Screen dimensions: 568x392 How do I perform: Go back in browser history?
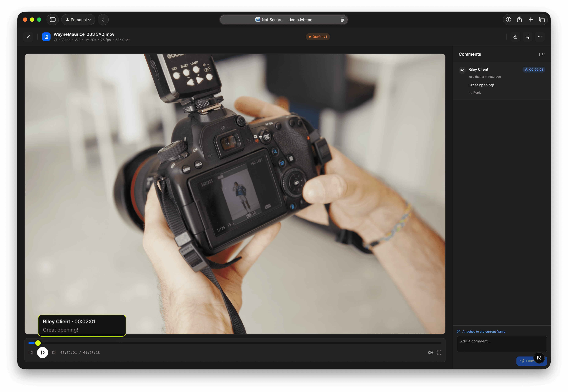point(103,20)
